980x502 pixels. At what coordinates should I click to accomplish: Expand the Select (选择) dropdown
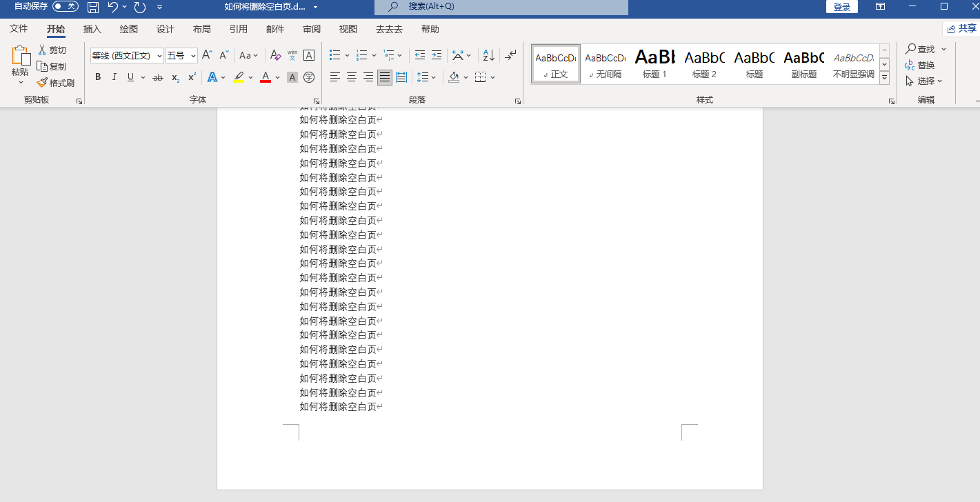pyautogui.click(x=924, y=81)
